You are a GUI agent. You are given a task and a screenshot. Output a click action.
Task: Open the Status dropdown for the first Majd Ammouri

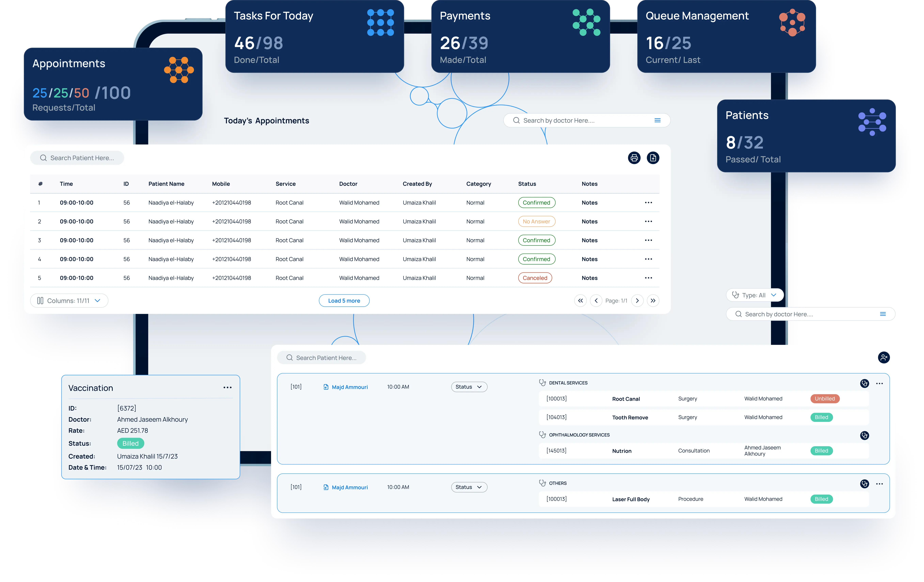[469, 387]
